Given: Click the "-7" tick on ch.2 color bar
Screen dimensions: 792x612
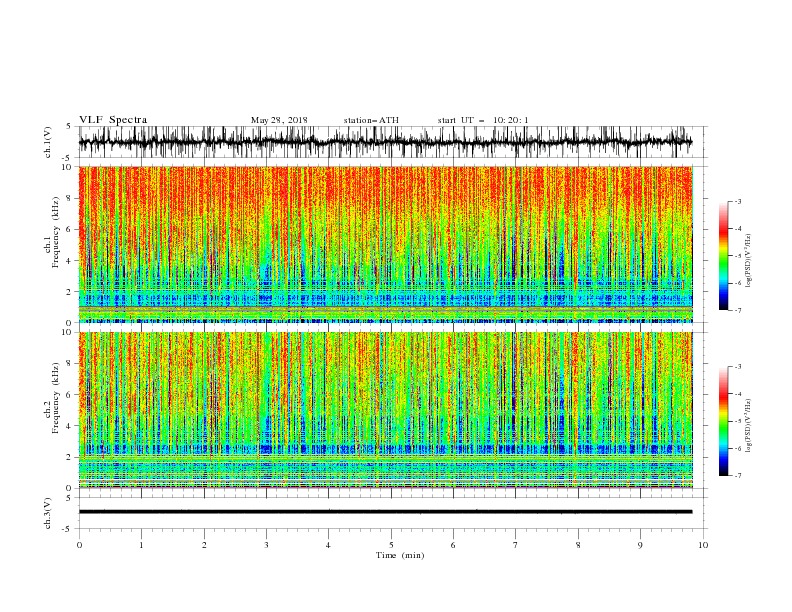Looking at the screenshot, I should tap(738, 476).
